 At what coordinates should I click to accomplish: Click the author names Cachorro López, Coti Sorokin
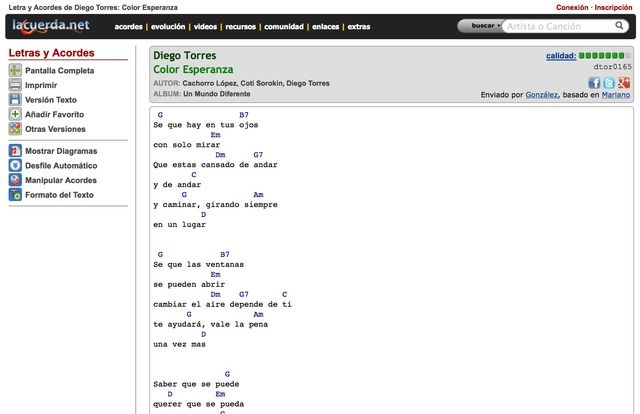click(x=232, y=83)
